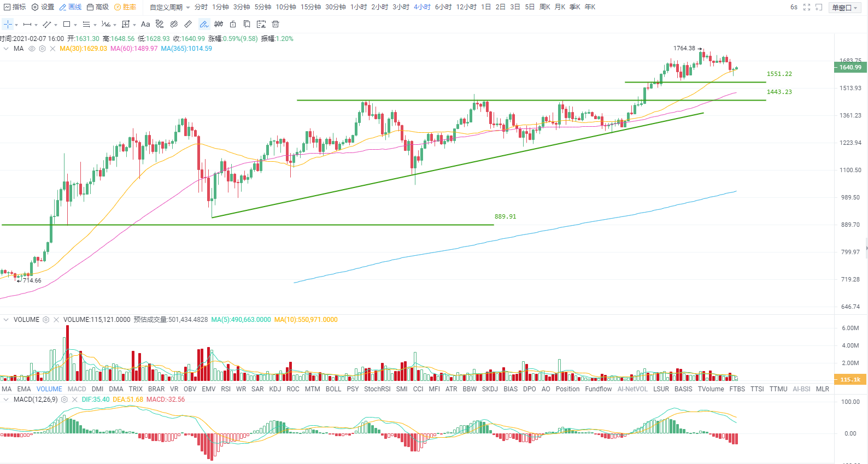This screenshot has width=868, height=464.
Task: Remove the VOLUME indicator with X
Action: point(56,320)
